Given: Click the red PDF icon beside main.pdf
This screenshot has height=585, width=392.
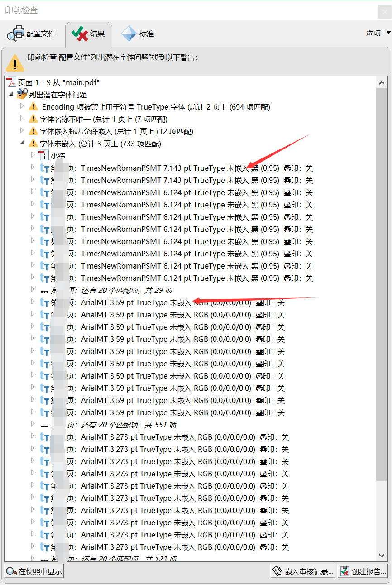Looking at the screenshot, I should 10,82.
